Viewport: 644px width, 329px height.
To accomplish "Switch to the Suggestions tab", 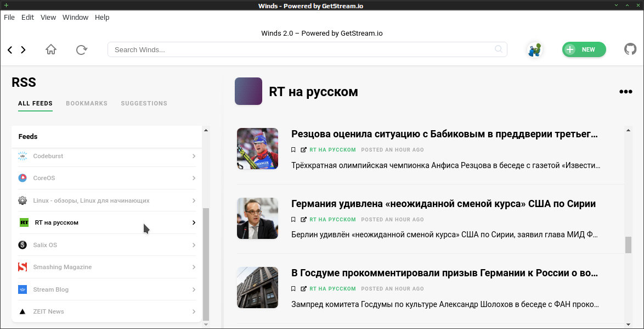I will (144, 103).
